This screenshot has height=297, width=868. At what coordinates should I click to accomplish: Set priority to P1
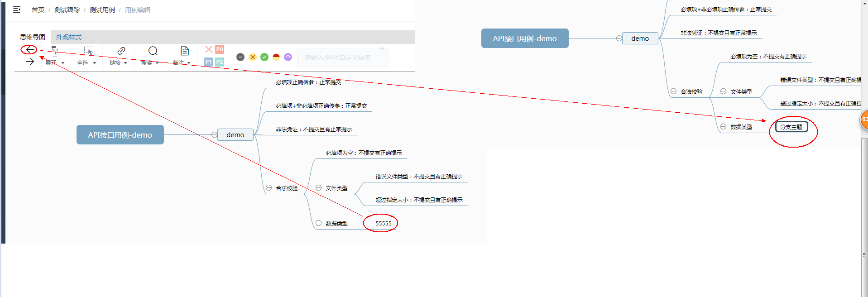click(x=209, y=62)
